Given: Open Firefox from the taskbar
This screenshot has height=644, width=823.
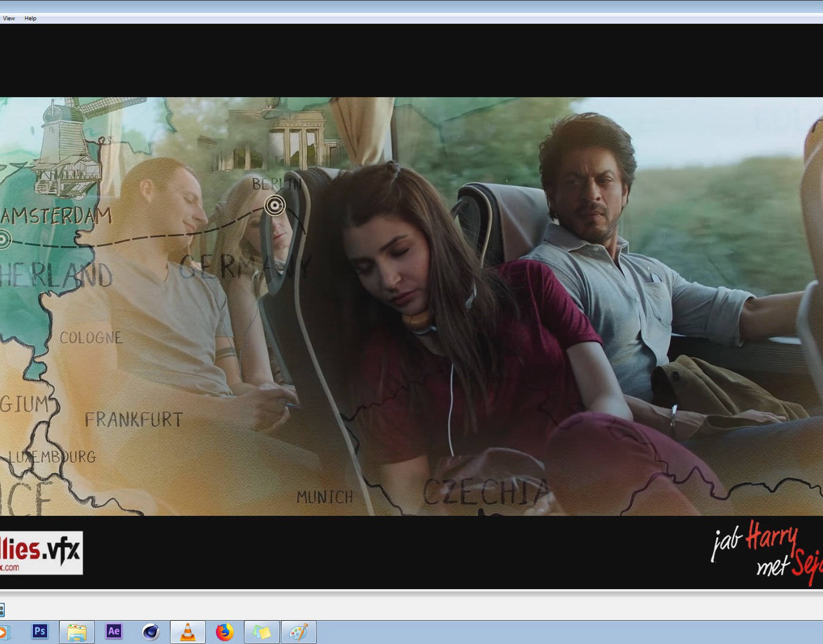Looking at the screenshot, I should (225, 631).
